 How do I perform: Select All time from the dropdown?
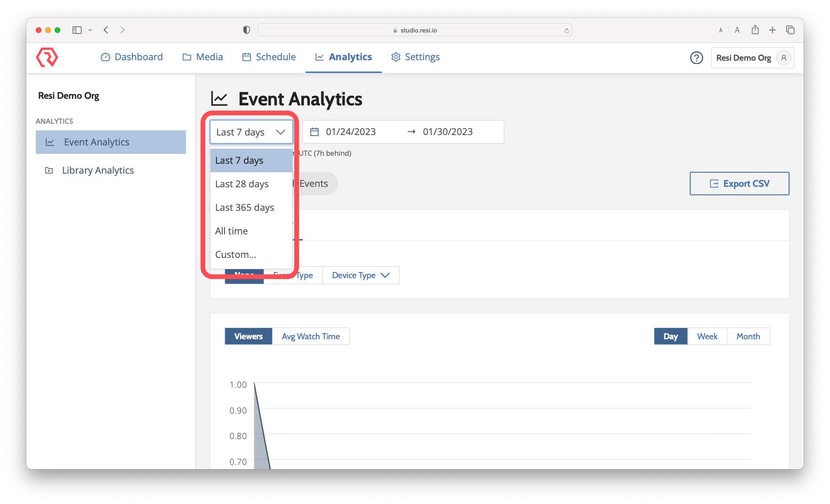232,231
